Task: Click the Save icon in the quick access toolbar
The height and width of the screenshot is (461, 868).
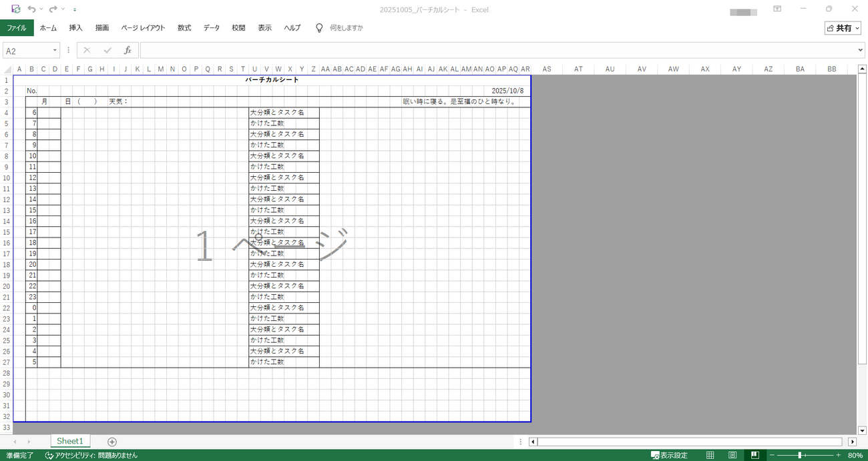Action: [x=15, y=9]
